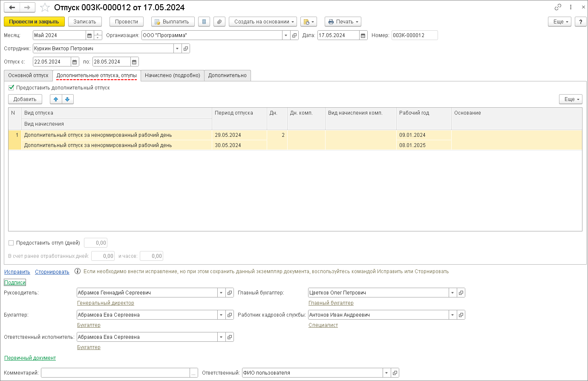The image size is (588, 381).
Task: Open calendar for Дата field
Action: (363, 35)
